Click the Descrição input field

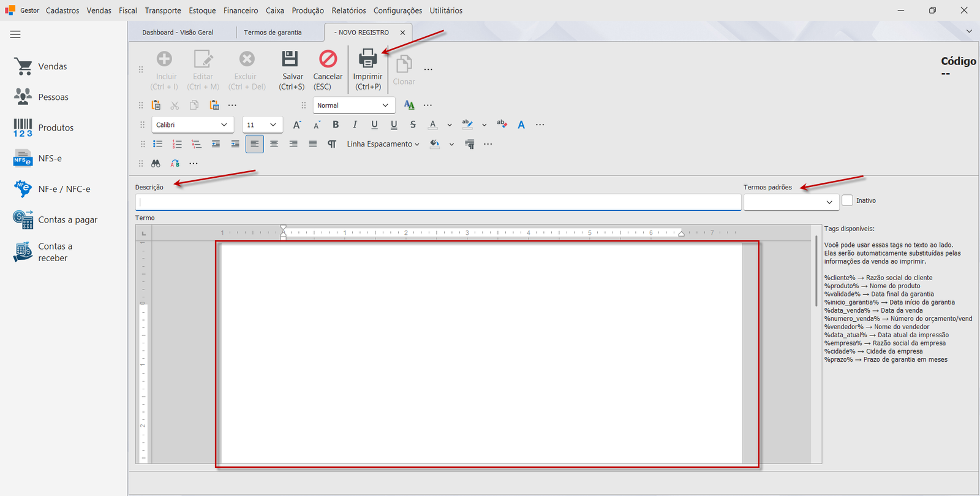[x=438, y=202]
